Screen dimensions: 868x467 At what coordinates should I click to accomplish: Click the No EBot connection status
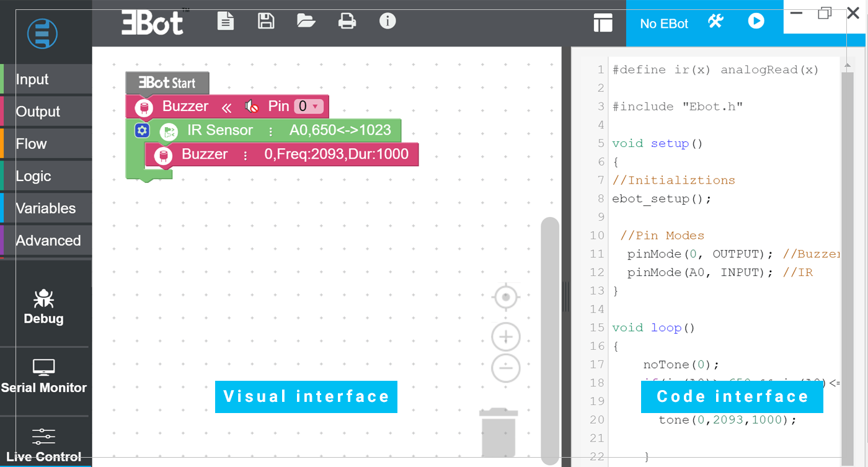tap(664, 24)
